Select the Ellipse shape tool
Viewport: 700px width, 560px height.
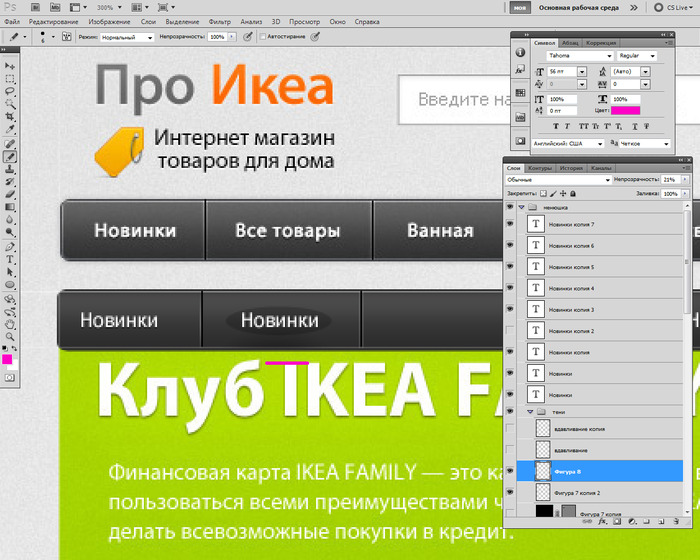[9, 285]
